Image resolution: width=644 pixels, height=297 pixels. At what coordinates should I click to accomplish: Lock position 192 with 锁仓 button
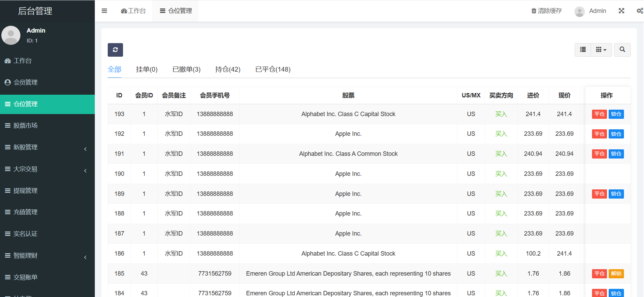[616, 134]
